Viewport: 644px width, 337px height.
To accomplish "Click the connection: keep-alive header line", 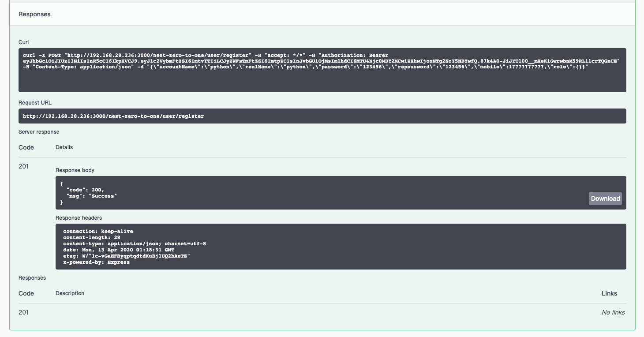I will tap(98, 231).
